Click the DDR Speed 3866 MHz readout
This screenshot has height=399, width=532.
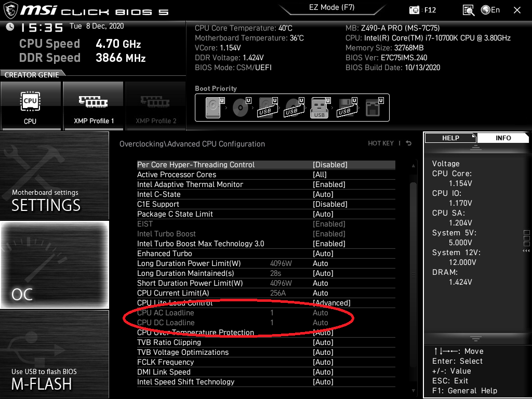tap(83, 58)
